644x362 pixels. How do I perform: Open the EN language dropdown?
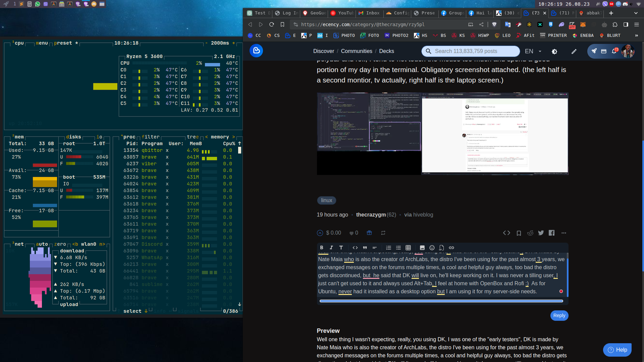click(x=532, y=51)
